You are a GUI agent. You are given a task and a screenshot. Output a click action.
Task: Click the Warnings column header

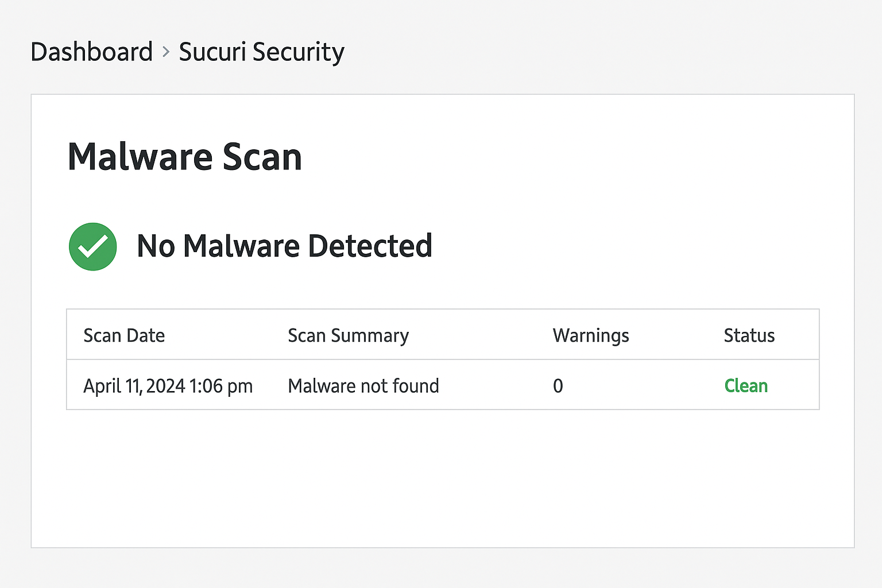pos(591,336)
